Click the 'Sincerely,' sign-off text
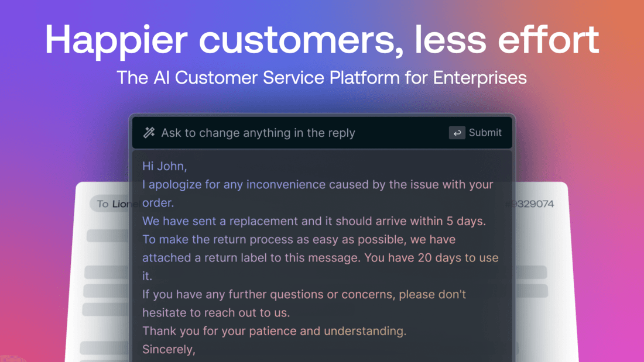This screenshot has width=644, height=362. (x=169, y=349)
